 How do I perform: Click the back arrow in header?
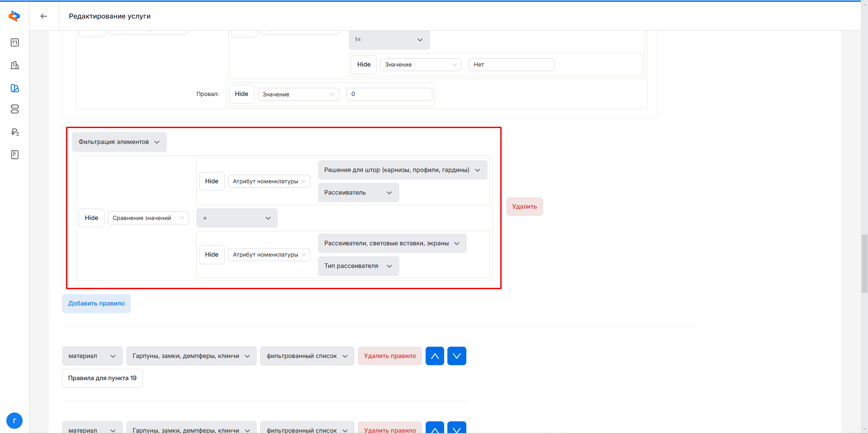pos(44,16)
